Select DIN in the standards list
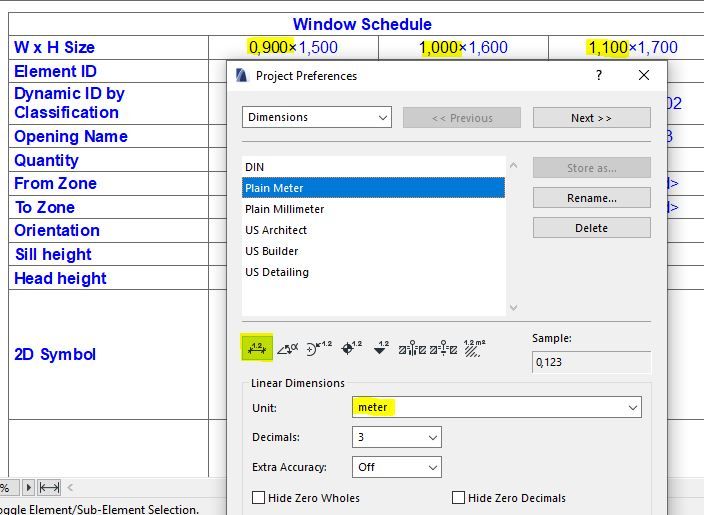Screen dimensions: 704x515 coord(373,167)
